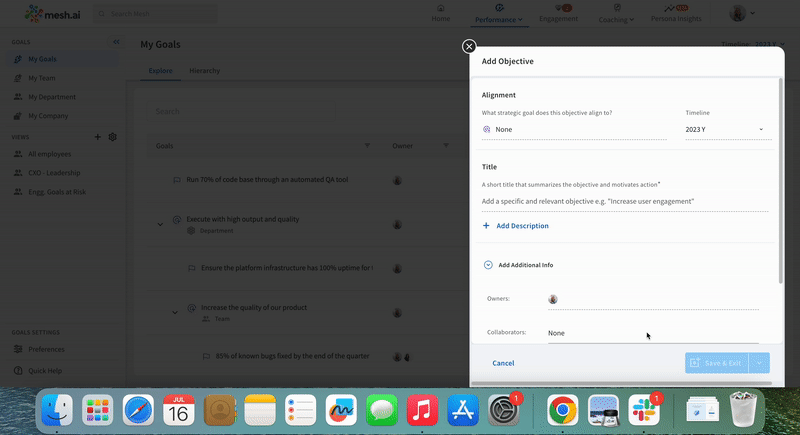Screen dimensions: 800x435
Task: Click the dialog vertical scrollbar
Action: coord(780,181)
